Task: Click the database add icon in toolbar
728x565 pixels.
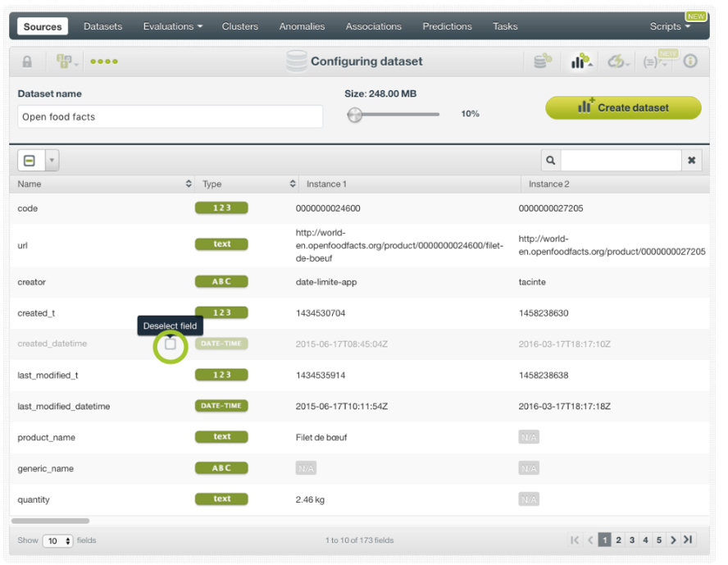Action: [543, 62]
